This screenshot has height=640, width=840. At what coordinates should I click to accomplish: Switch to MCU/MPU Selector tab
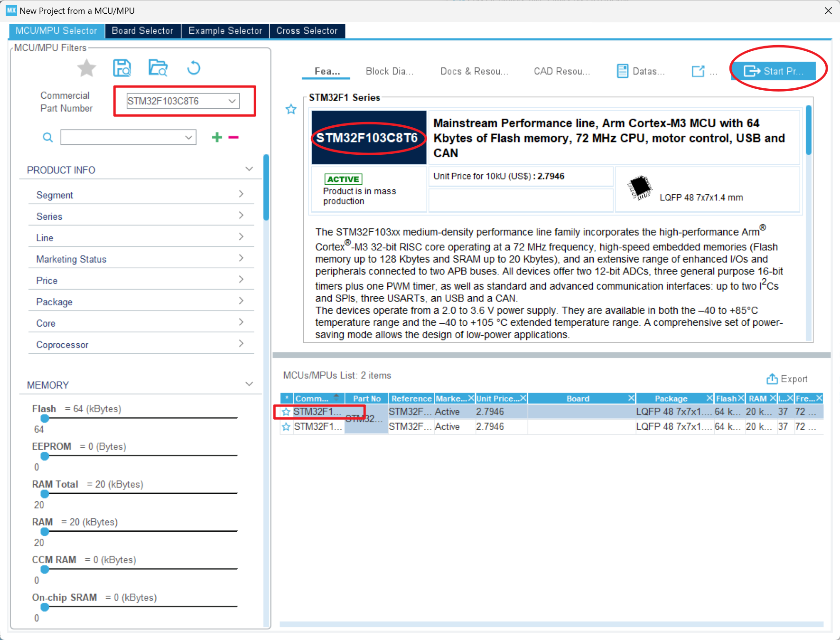(x=56, y=31)
